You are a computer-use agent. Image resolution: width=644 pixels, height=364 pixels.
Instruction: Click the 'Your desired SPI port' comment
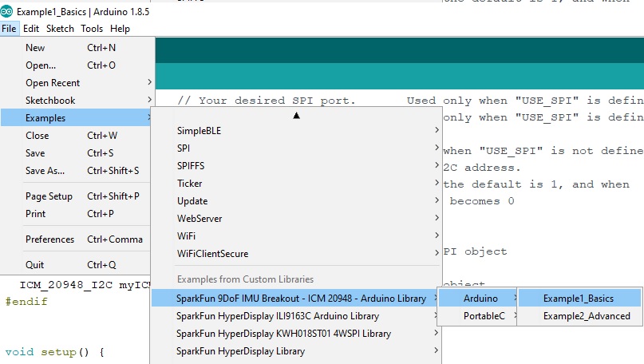[267, 101]
